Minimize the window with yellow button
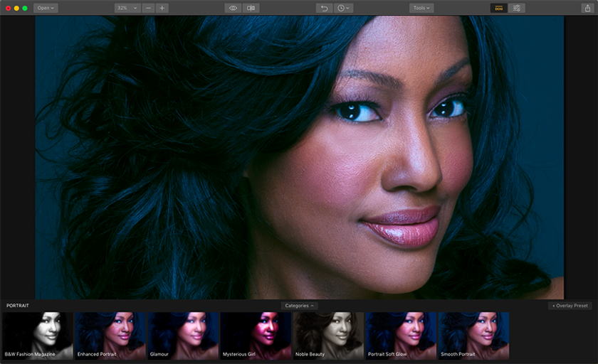598x364 pixels. pos(16,8)
